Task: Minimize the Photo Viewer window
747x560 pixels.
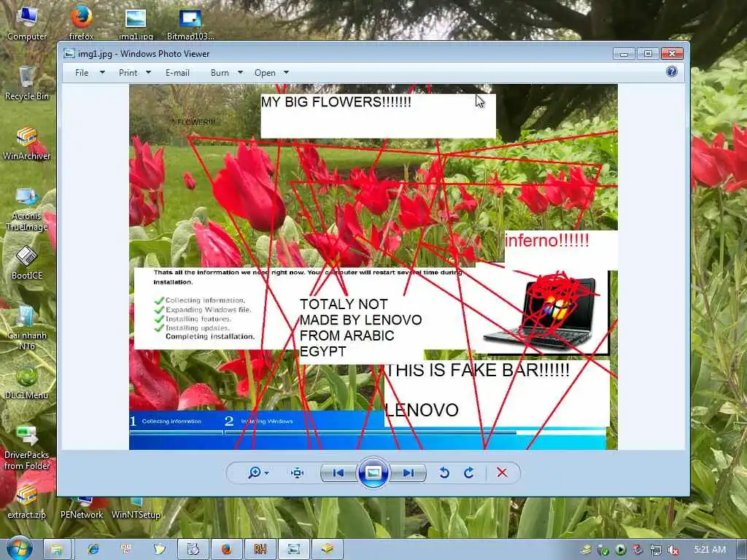Action: point(624,54)
